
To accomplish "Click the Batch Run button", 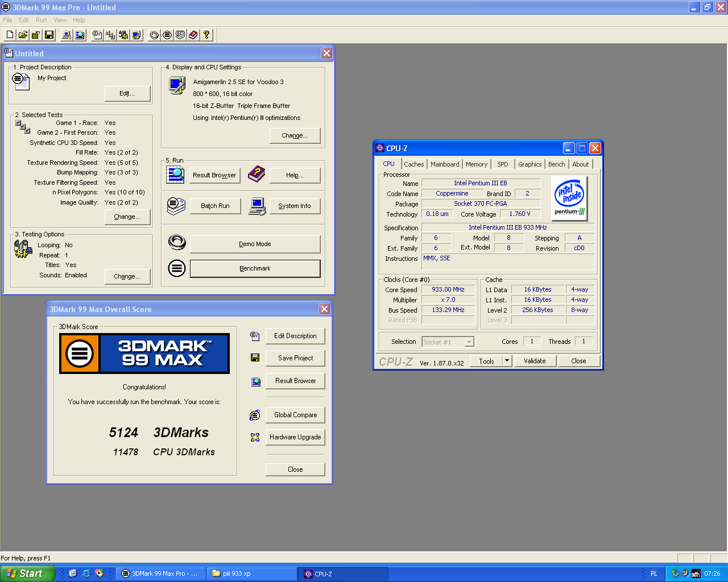I will coord(215,206).
